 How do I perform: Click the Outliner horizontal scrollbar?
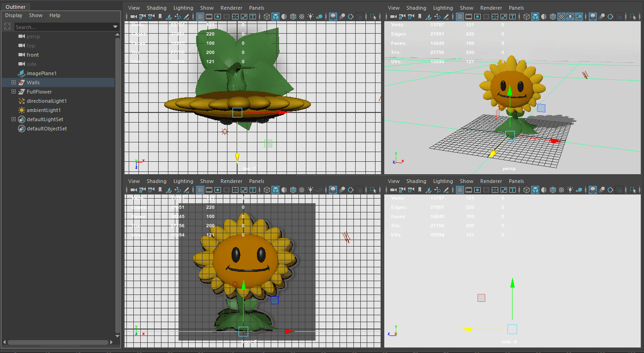pyautogui.click(x=59, y=342)
